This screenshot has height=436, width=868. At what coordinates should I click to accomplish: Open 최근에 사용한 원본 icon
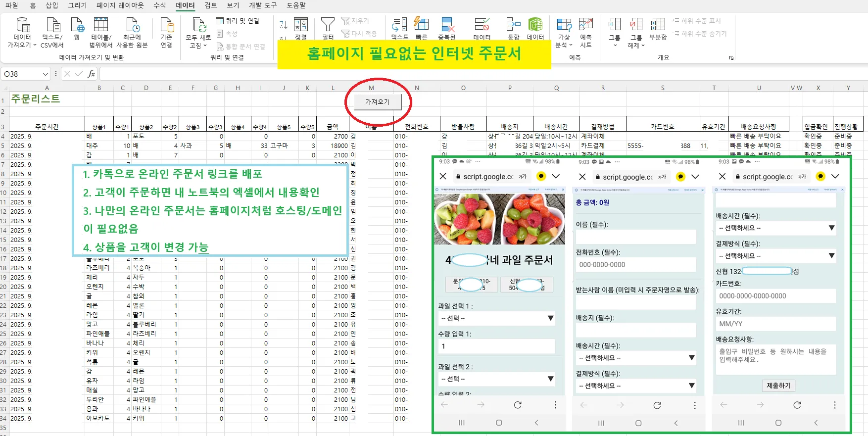tap(132, 25)
